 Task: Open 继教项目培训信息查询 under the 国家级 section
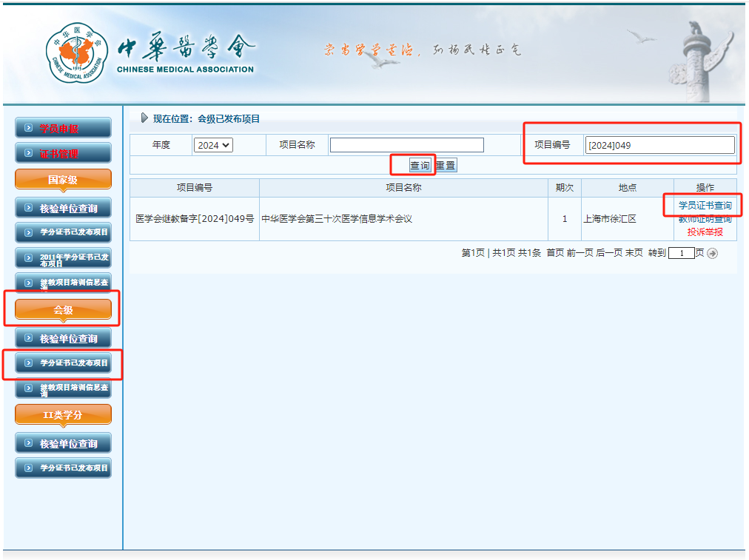[63, 282]
